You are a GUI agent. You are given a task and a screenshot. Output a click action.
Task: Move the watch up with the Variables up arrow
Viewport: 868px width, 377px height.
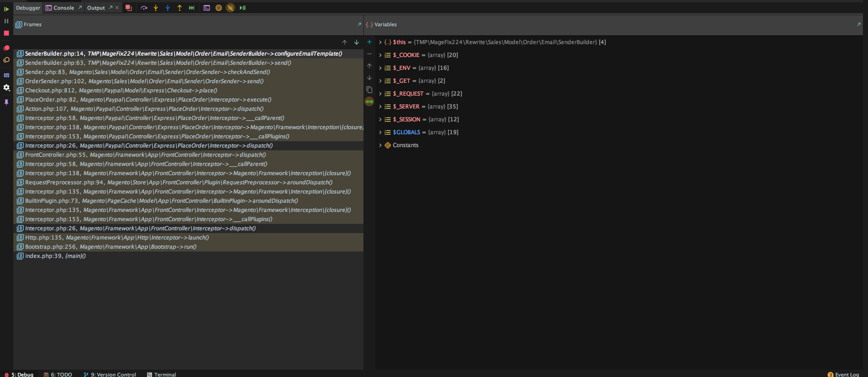369,66
